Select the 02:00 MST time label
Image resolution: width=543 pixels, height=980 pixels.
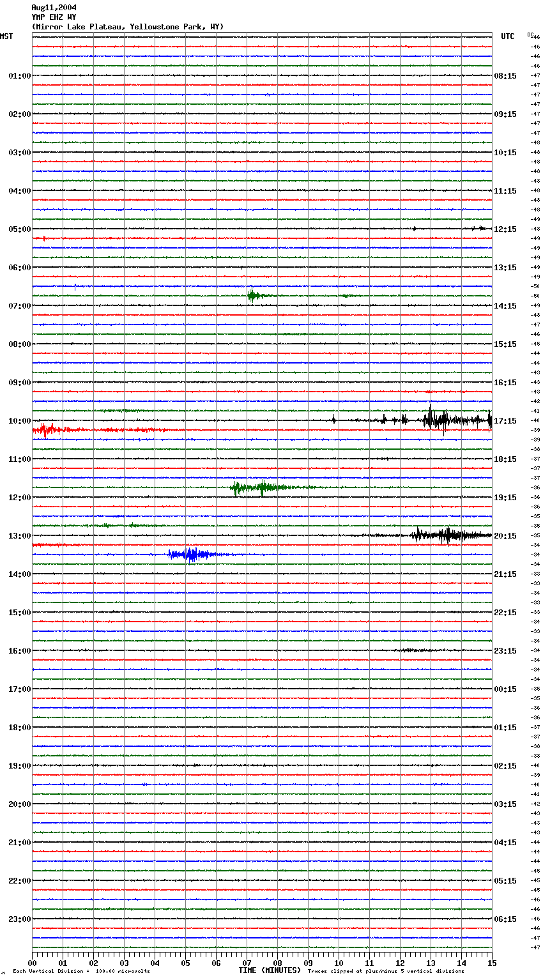[x=20, y=114]
